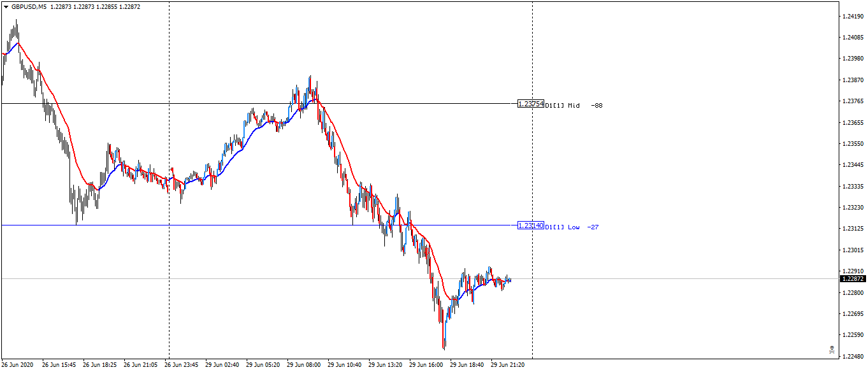Click price scale label 1.23335

click(853, 186)
